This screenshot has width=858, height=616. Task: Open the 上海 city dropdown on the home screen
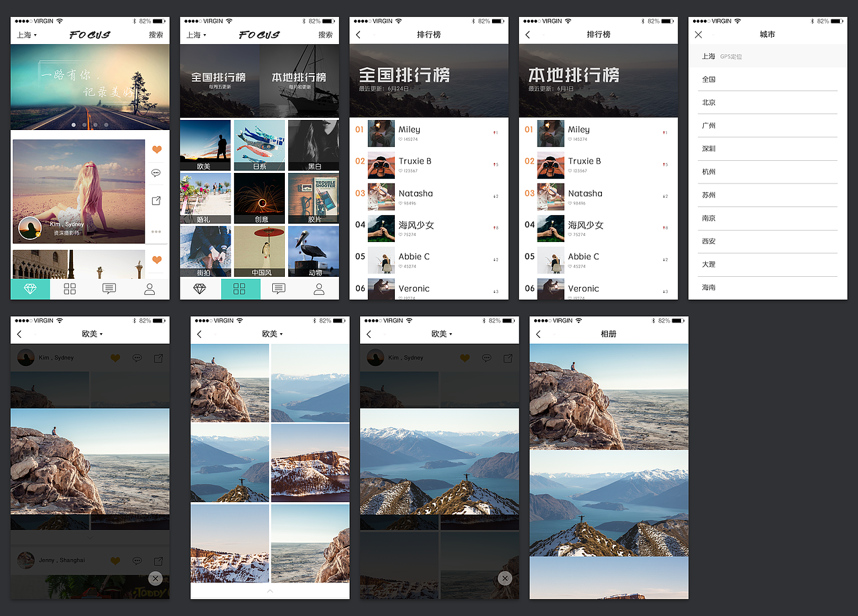tap(27, 35)
